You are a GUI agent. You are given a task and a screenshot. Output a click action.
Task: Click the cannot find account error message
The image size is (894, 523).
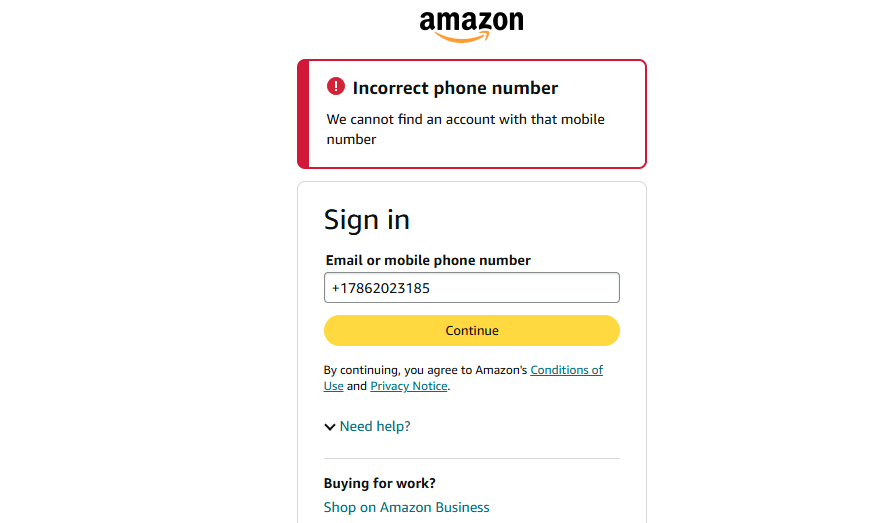[465, 129]
